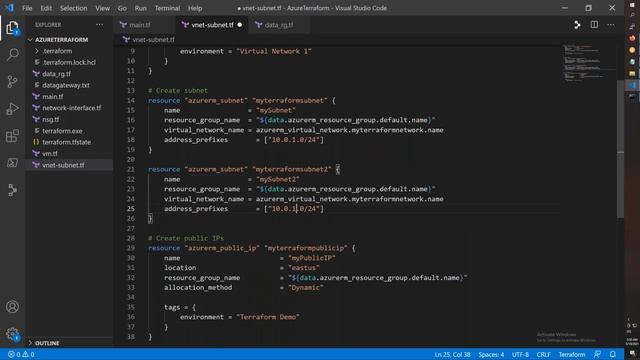Open vm.tf in explorer

(69, 154)
